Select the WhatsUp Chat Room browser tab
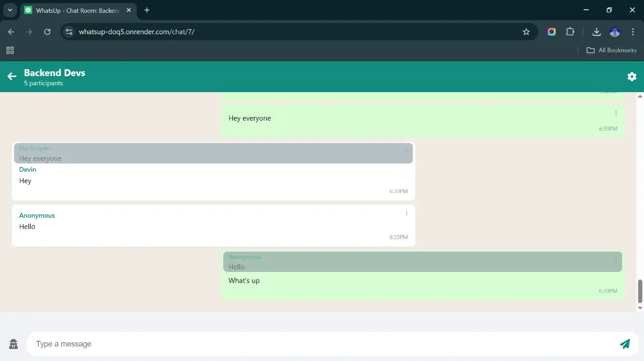This screenshot has height=361, width=644. (x=78, y=10)
